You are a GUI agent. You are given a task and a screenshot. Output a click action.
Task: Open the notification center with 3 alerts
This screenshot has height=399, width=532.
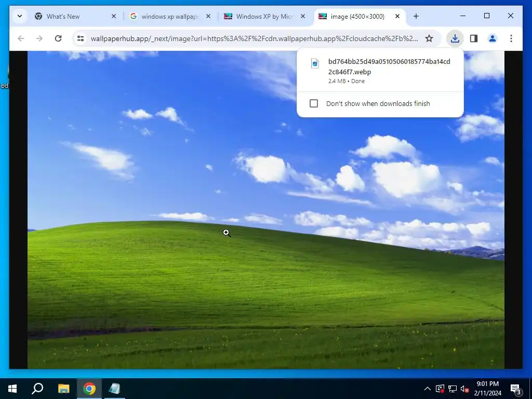pos(516,389)
